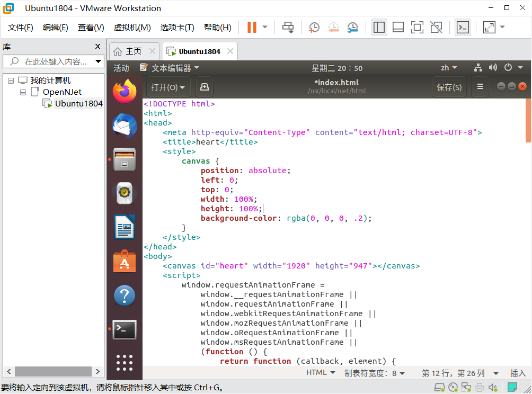532x394 pixels.
Task: Close the Ubuntu1804 tab
Action: click(x=230, y=51)
